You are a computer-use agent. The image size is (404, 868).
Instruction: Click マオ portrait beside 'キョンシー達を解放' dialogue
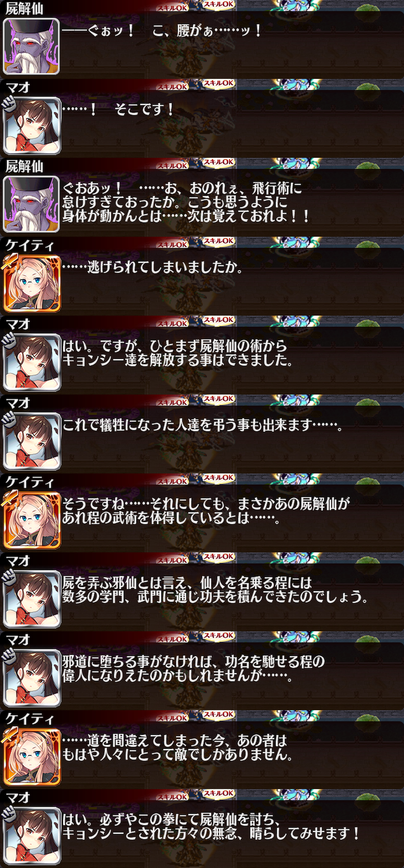coord(32,362)
